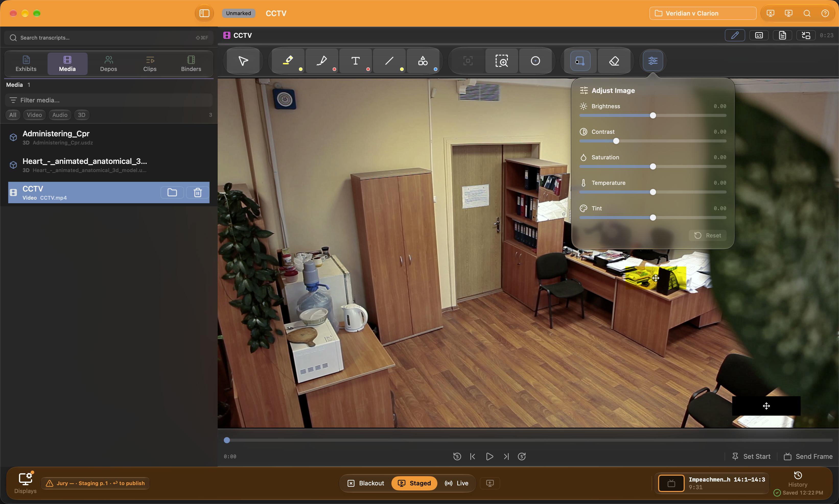This screenshot has width=839, height=504.
Task: Filter media by 3D
Action: [x=81, y=115]
